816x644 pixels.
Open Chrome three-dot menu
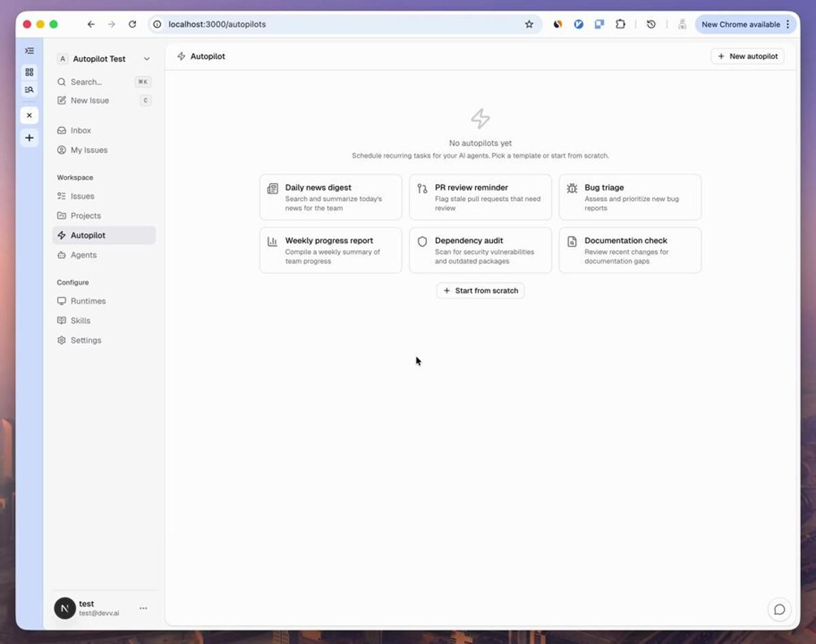coord(788,24)
